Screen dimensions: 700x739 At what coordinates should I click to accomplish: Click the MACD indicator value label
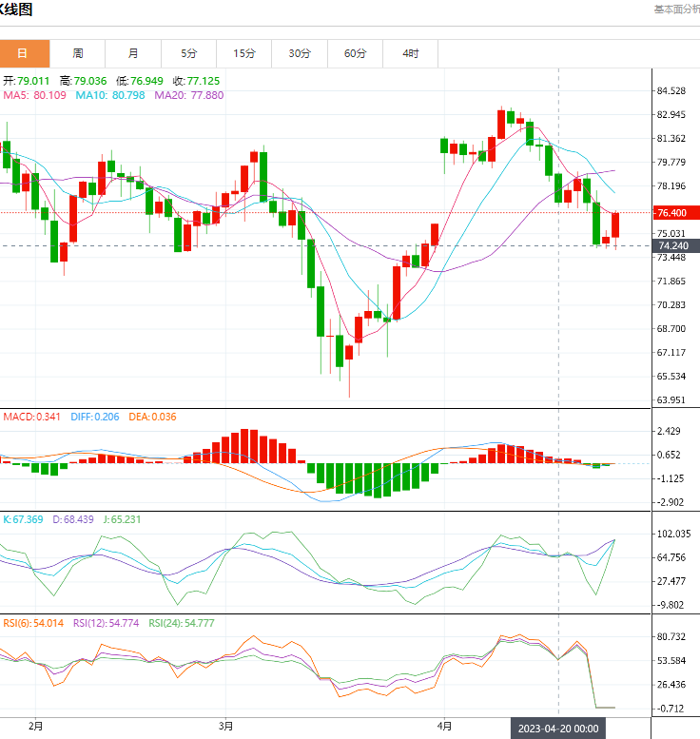(30, 417)
